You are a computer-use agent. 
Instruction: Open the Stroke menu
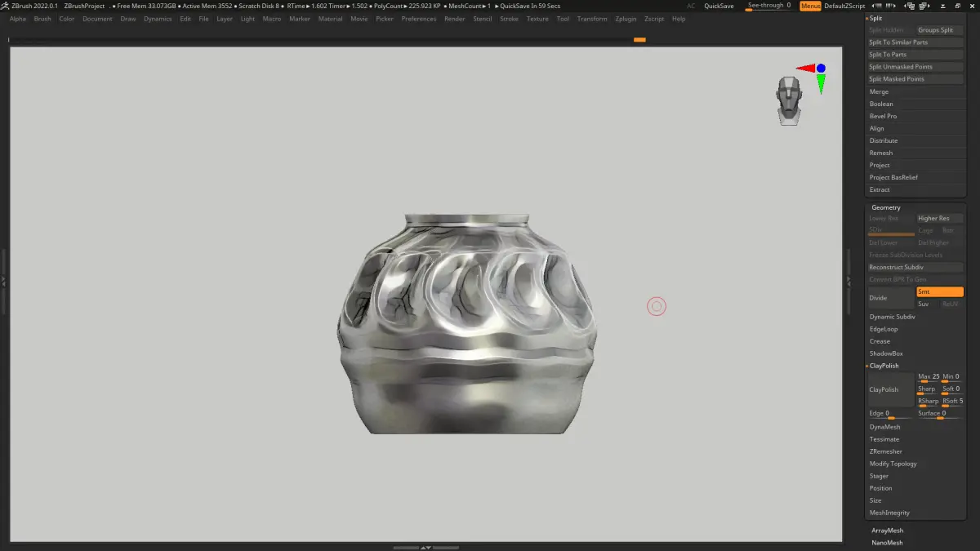(x=509, y=19)
